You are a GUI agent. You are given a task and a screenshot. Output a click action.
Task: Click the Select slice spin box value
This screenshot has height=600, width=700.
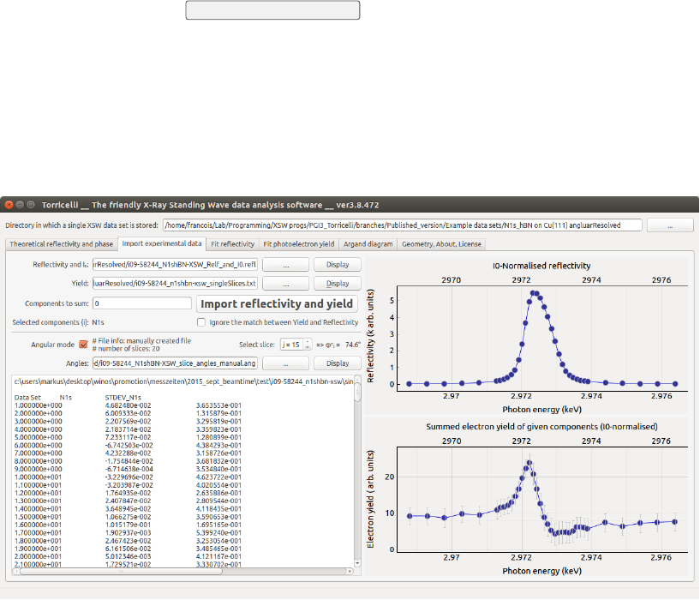(292, 345)
